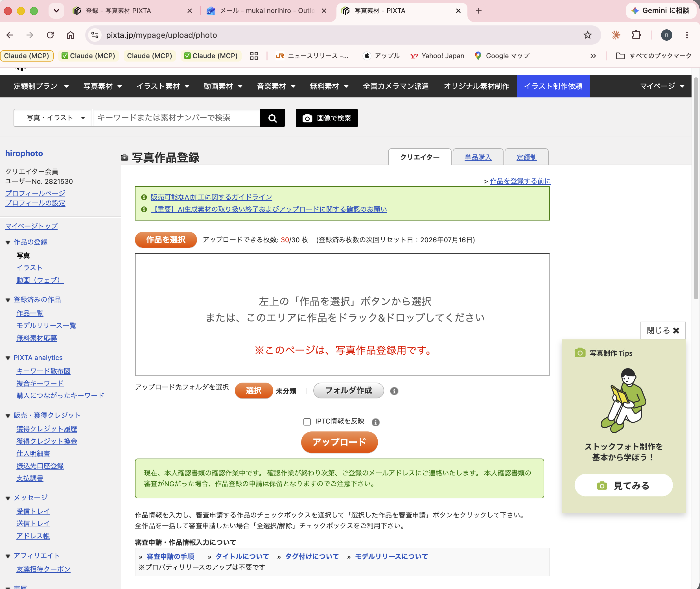Close the メール Outlook tab

click(x=324, y=11)
